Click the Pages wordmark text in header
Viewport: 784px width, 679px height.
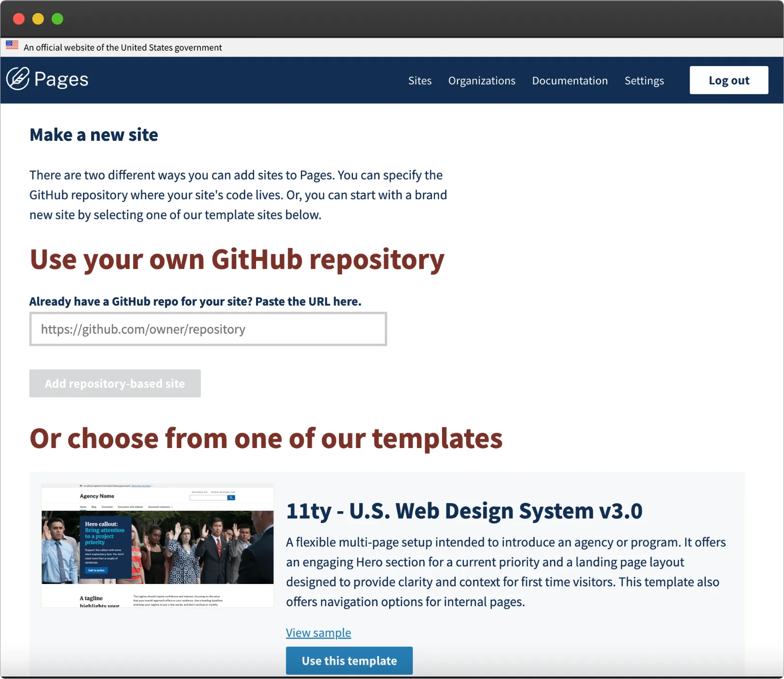[61, 79]
